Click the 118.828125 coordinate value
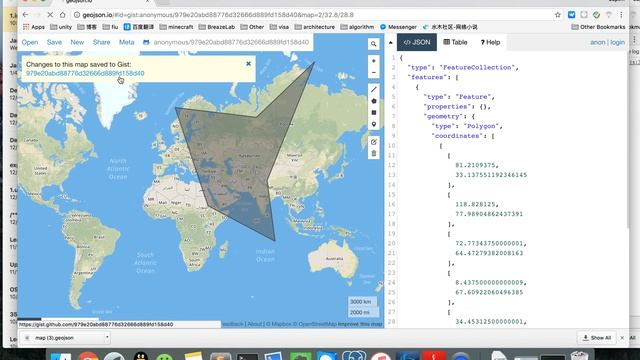 point(477,204)
